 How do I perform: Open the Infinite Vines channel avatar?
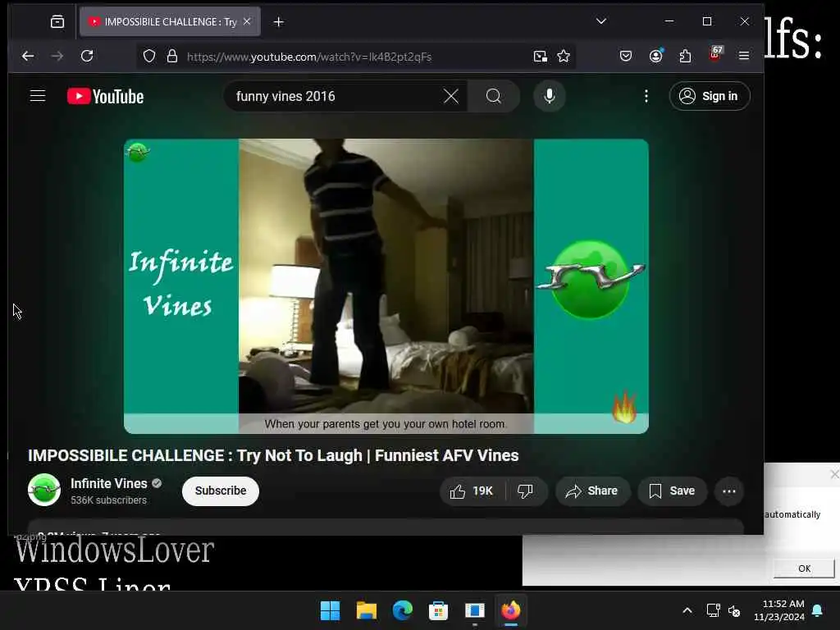click(44, 491)
